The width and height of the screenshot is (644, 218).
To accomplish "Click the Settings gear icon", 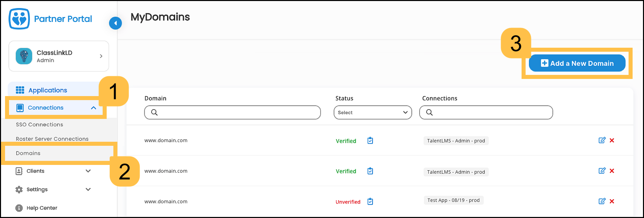I will pos(19,189).
